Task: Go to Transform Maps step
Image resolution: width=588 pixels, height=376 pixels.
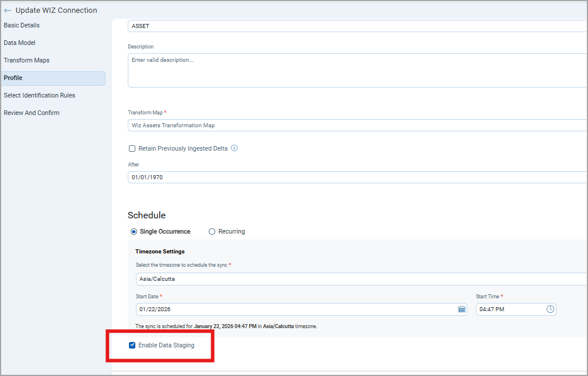Action: click(x=27, y=60)
